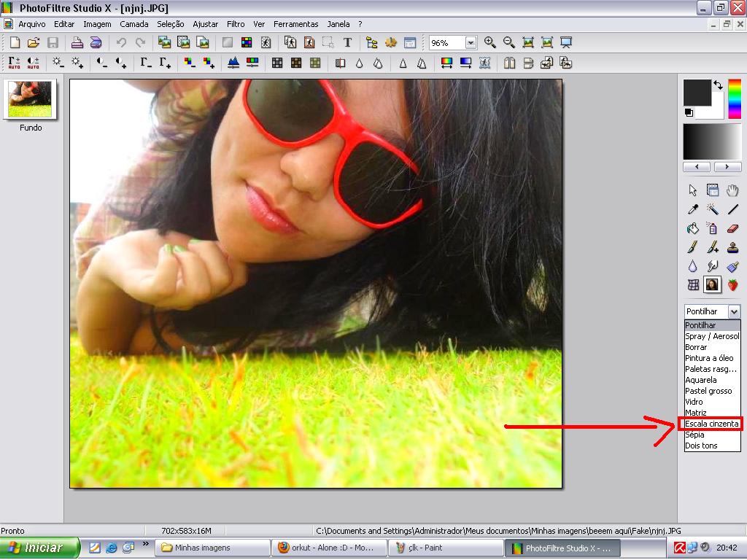The height and width of the screenshot is (560, 747).
Task: Zoom out with the magnifier minus icon
Action: pyautogui.click(x=508, y=42)
